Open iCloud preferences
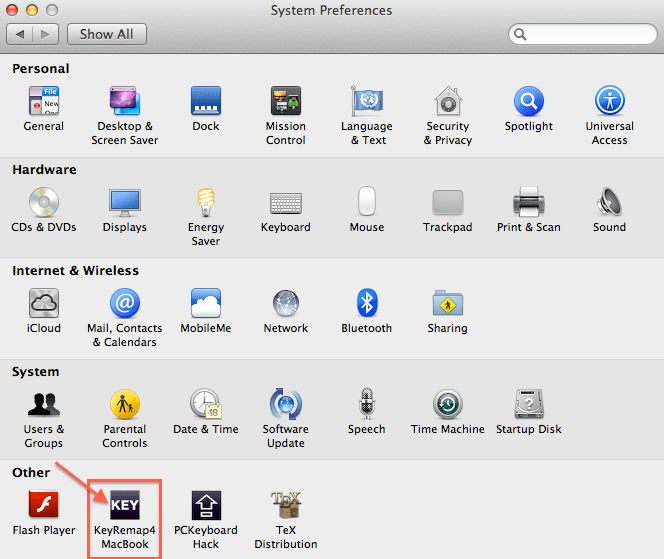664x559 pixels. [x=43, y=304]
